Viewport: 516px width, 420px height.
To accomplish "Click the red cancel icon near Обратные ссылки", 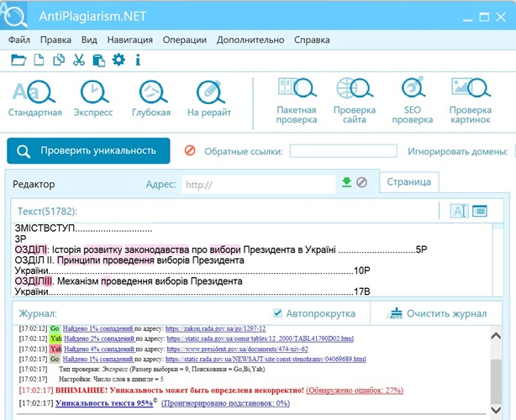I will (190, 150).
